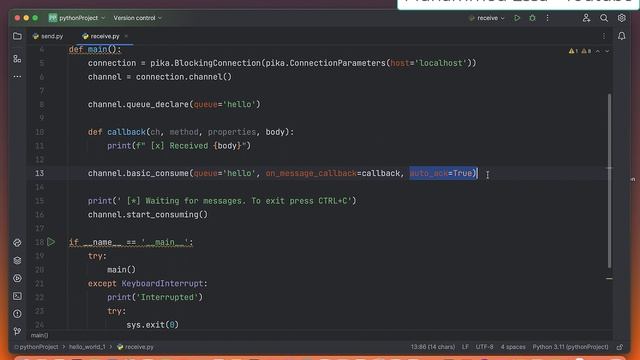Viewport: 640px width, 360px height.
Task: Click print('Interrupted') statement
Action: coord(155,297)
